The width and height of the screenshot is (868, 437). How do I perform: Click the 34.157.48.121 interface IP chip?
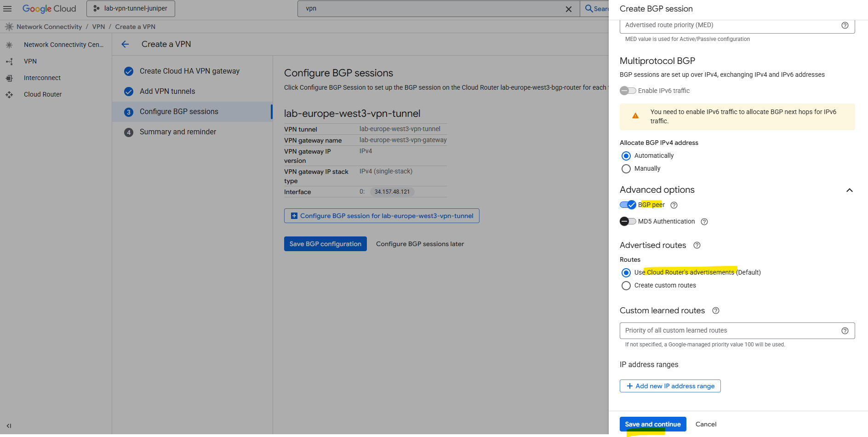(392, 192)
